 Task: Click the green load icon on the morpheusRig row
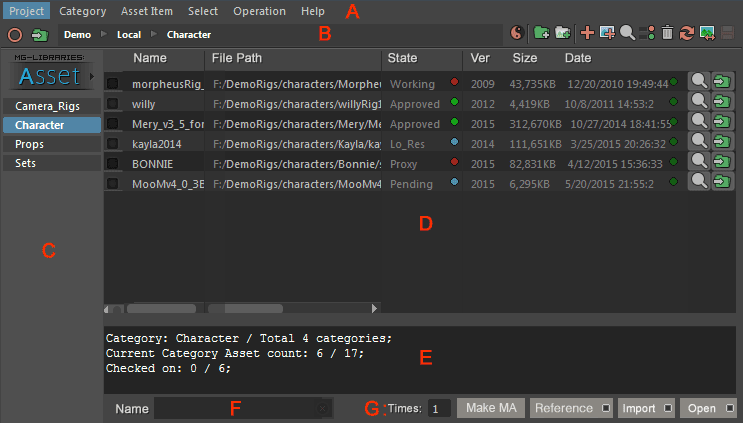coord(722,81)
